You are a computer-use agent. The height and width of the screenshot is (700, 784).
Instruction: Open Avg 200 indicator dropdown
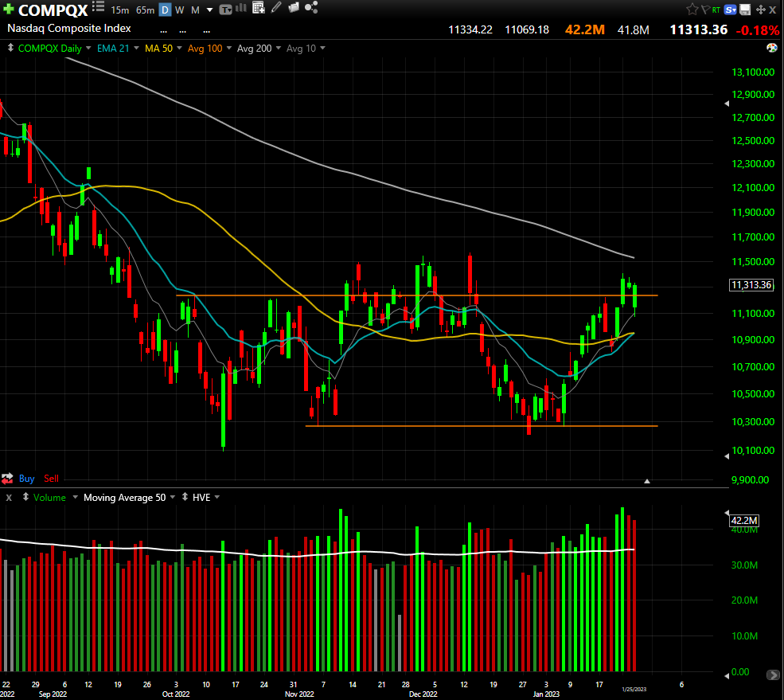click(279, 48)
